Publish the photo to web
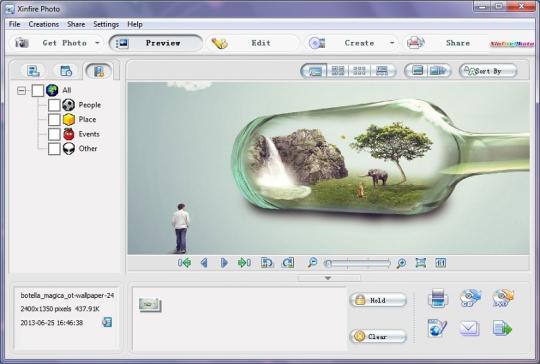The image size is (540, 364). pos(437,328)
